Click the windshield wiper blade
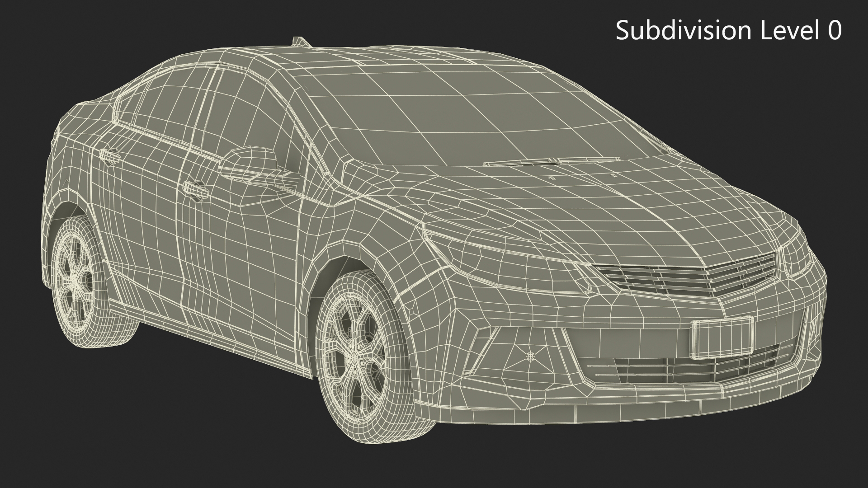The width and height of the screenshot is (868, 488). [x=552, y=161]
